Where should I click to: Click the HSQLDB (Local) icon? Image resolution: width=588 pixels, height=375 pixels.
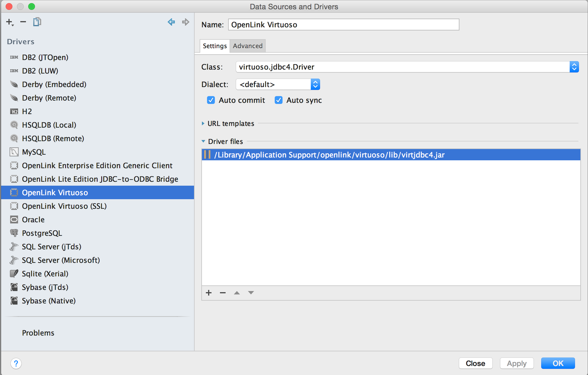[14, 125]
